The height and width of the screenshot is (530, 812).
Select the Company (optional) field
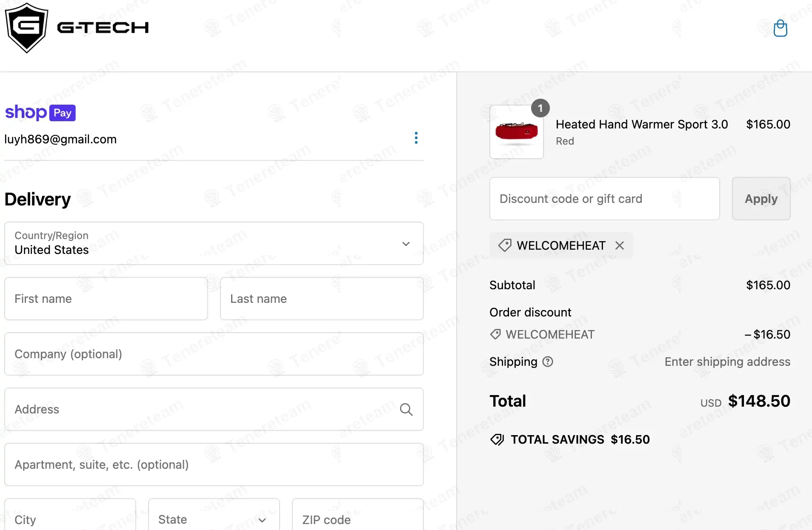tap(214, 354)
